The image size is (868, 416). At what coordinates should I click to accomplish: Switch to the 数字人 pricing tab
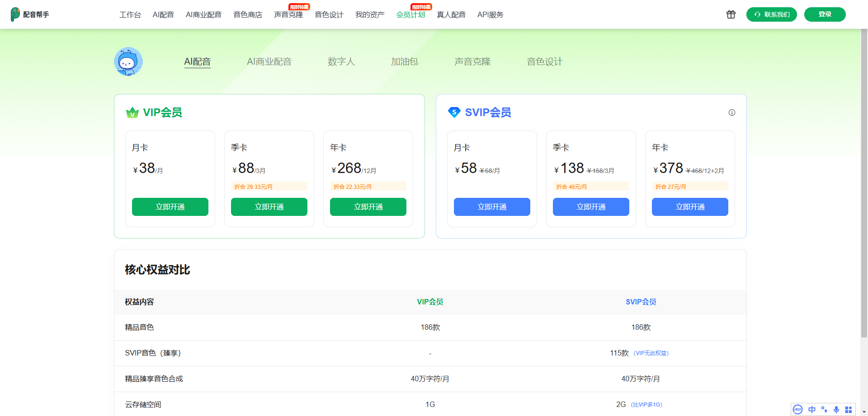tap(341, 61)
